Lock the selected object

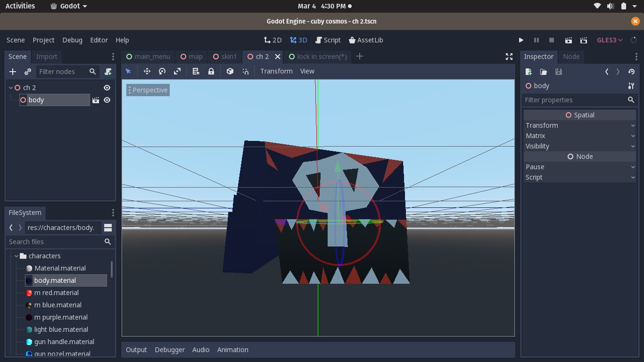(x=211, y=71)
